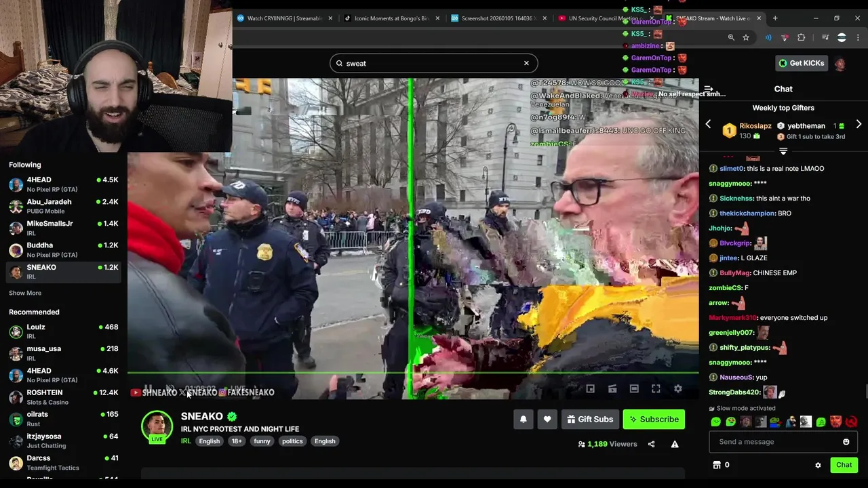Open the Get KICKs button

pos(802,63)
